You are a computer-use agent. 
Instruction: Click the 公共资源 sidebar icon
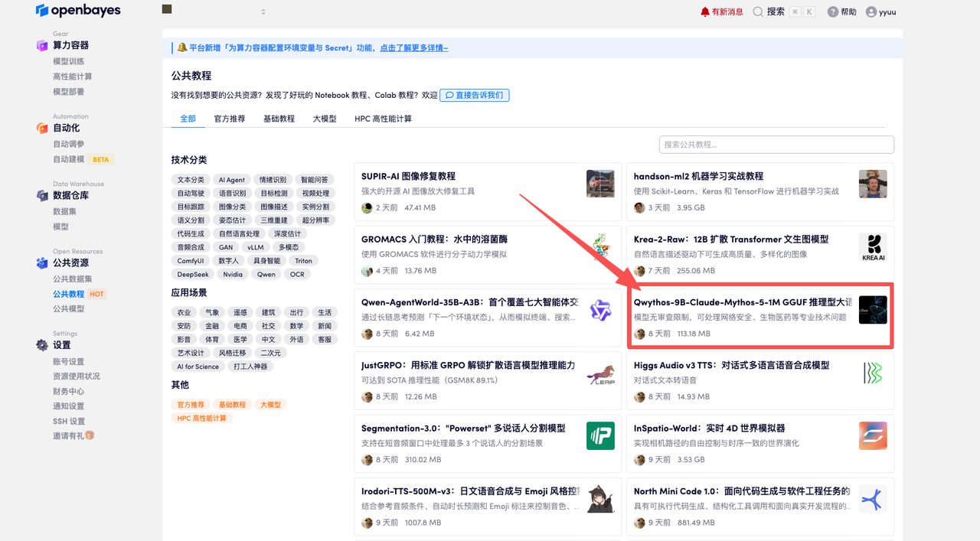pyautogui.click(x=42, y=263)
